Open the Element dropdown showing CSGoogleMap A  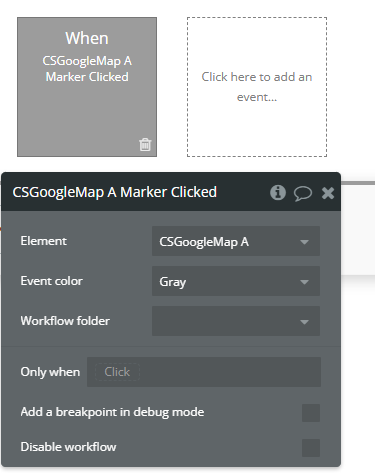236,241
